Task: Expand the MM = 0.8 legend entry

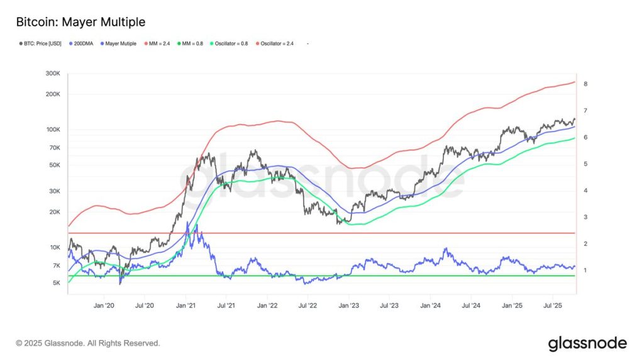Action: [192, 43]
